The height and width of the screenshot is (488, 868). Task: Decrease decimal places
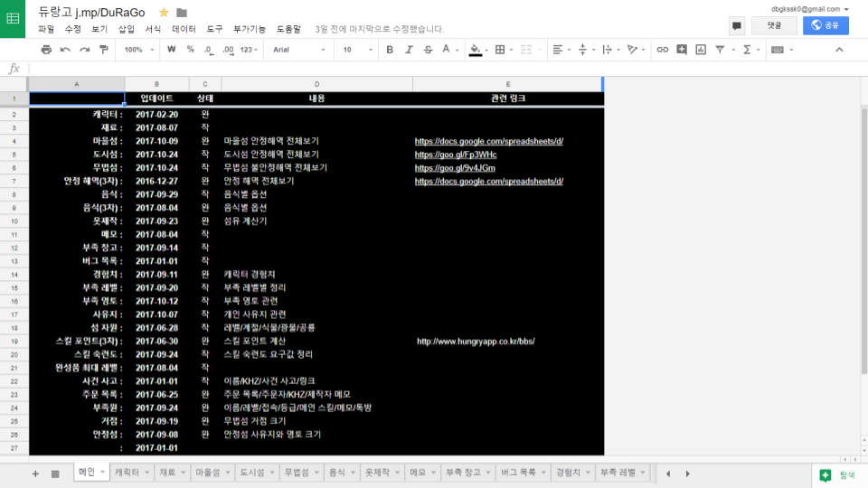point(209,50)
